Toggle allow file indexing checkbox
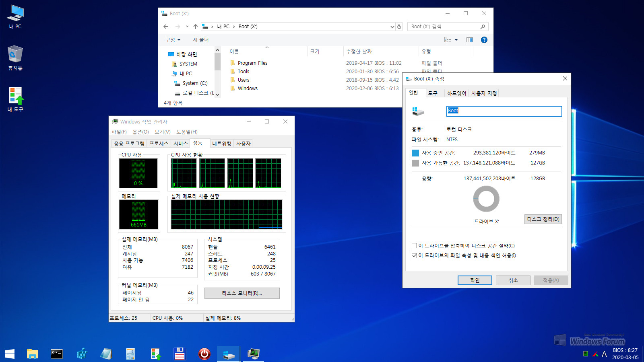This screenshot has width=644, height=362. tap(414, 255)
